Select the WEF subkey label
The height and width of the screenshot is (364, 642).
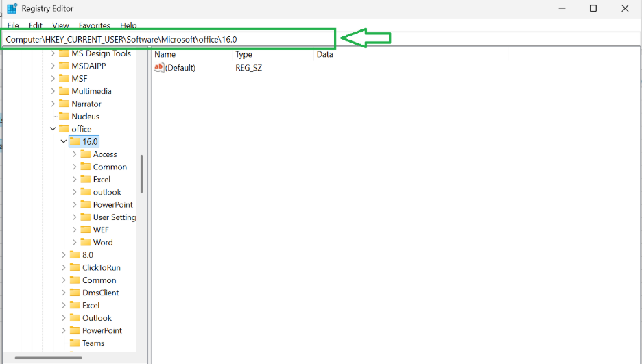coord(101,230)
